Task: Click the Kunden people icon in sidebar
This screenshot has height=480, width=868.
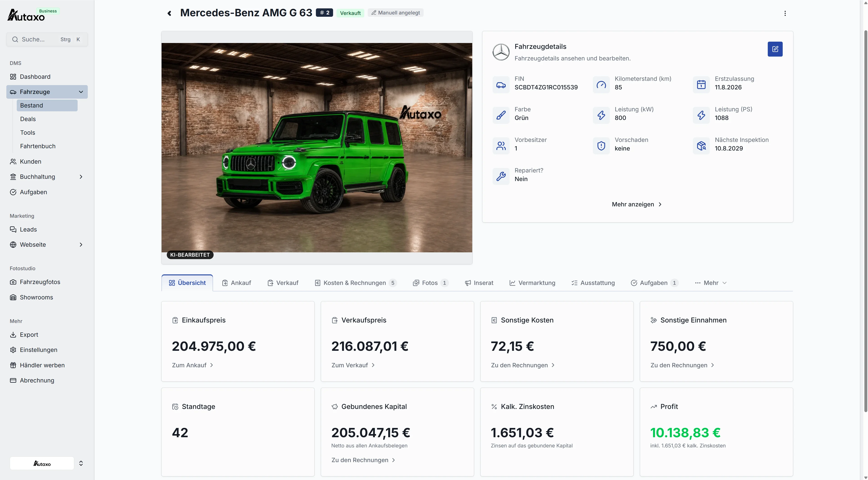Action: pos(13,161)
